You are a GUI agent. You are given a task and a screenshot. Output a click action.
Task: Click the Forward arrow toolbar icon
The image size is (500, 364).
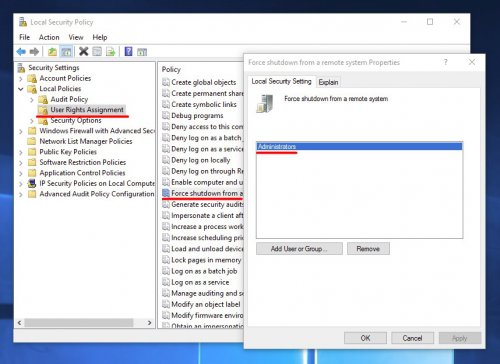point(34,52)
